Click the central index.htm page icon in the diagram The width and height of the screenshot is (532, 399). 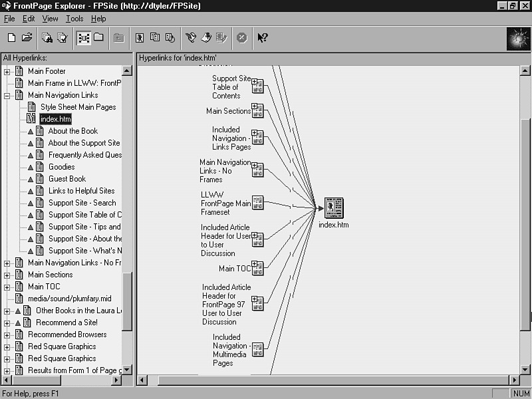click(x=333, y=208)
